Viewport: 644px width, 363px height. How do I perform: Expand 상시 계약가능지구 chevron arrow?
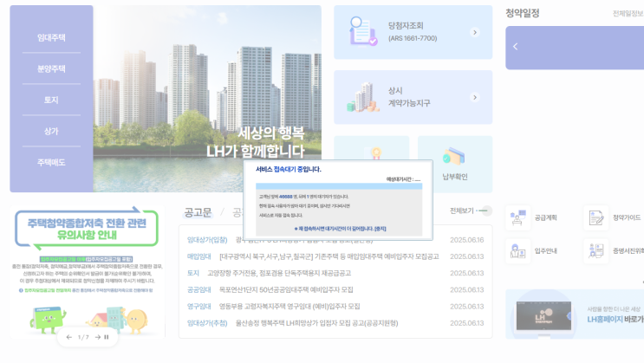pos(475,97)
